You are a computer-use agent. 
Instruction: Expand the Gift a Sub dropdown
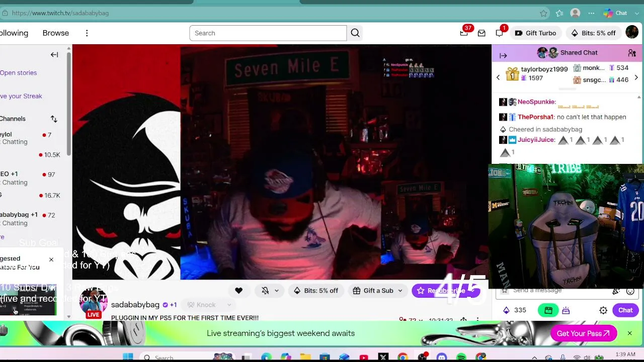coord(400,291)
